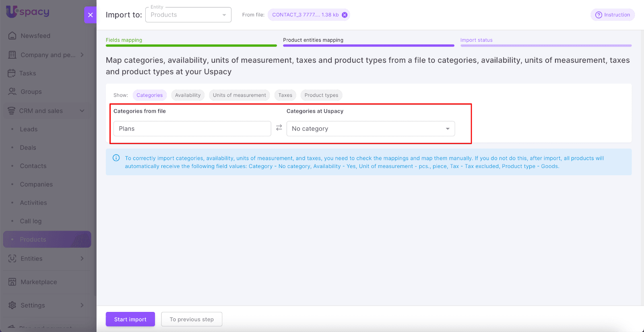Show the Availability mapping filter
Image resolution: width=644 pixels, height=332 pixels.
pos(188,95)
